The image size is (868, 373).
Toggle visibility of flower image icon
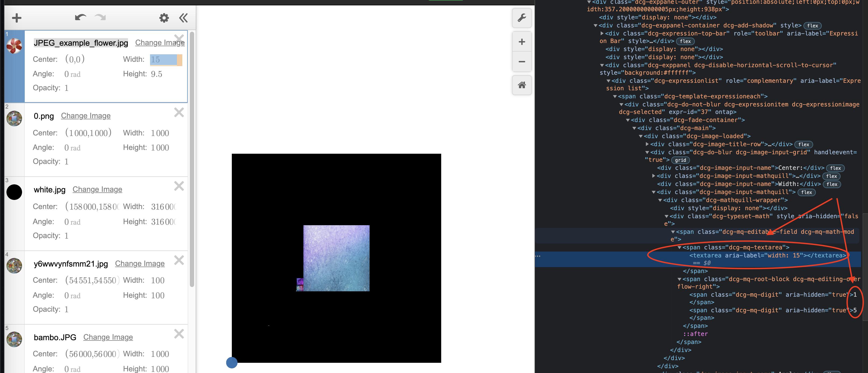coord(14,45)
